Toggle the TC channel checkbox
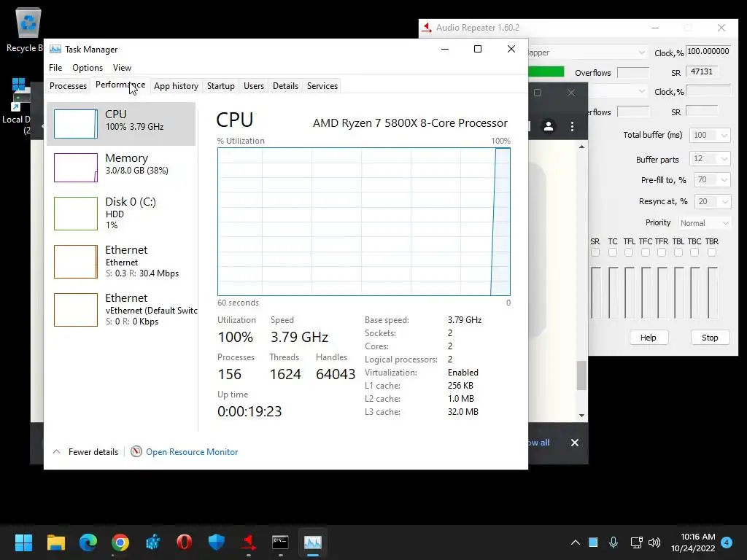The width and height of the screenshot is (747, 560). coord(613,252)
